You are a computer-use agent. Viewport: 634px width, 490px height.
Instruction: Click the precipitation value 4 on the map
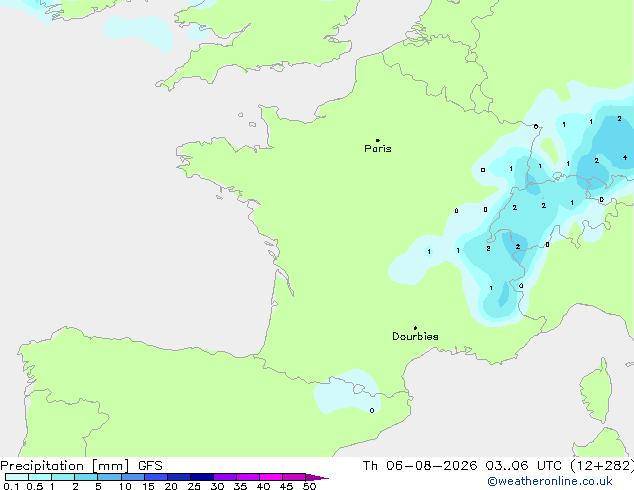pos(625,158)
